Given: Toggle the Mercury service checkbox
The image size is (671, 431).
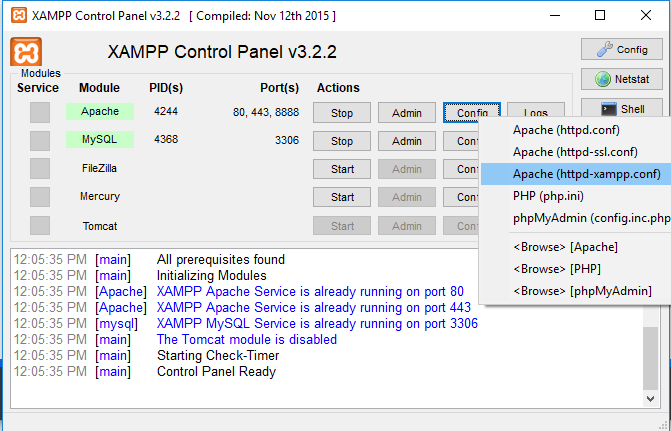Looking at the screenshot, I should point(40,197).
